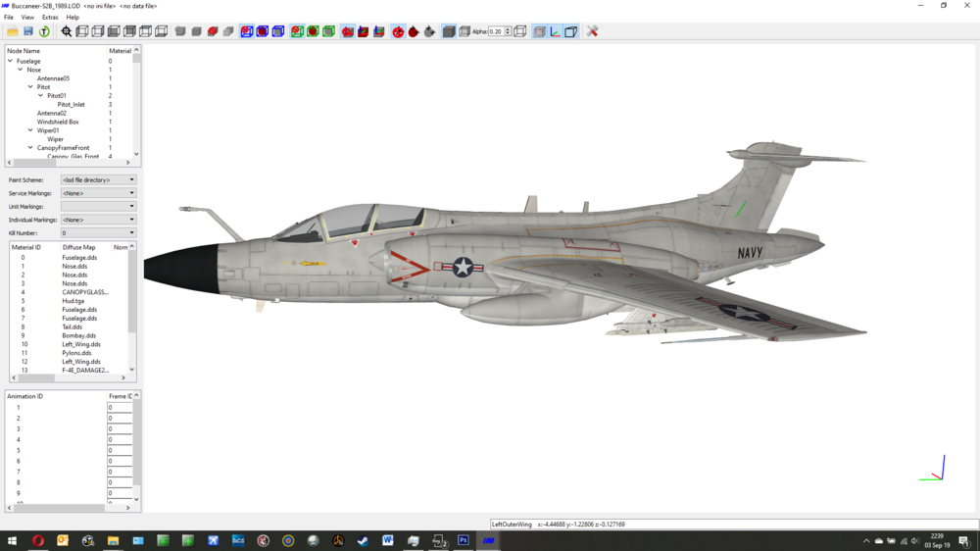The height and width of the screenshot is (551, 980).
Task: Toggle the highlighted cube icon before the axis icon
Action: [539, 31]
